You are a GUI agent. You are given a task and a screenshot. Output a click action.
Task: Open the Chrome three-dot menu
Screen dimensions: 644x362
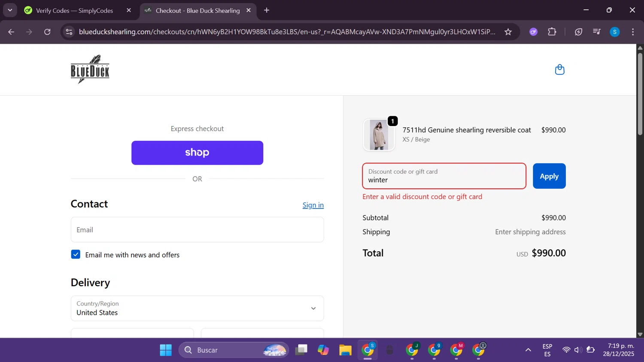pos(633,32)
